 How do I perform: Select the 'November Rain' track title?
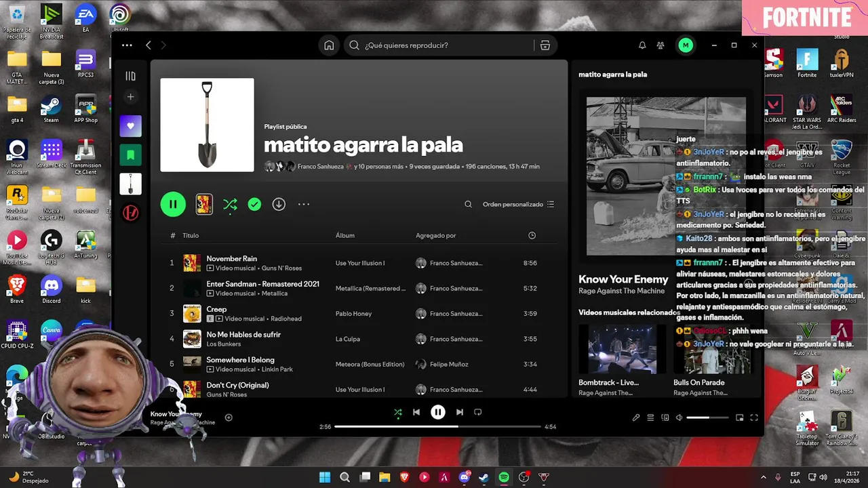tap(231, 258)
